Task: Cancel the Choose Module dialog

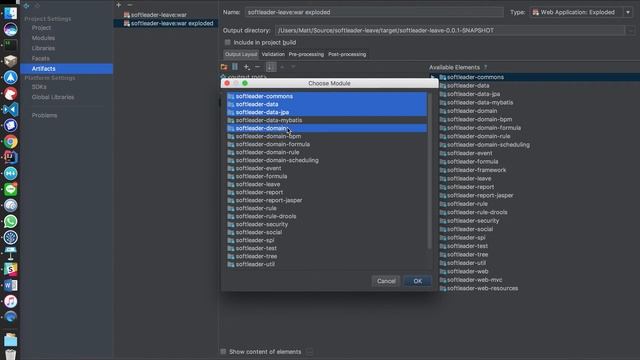Action: [x=386, y=281]
